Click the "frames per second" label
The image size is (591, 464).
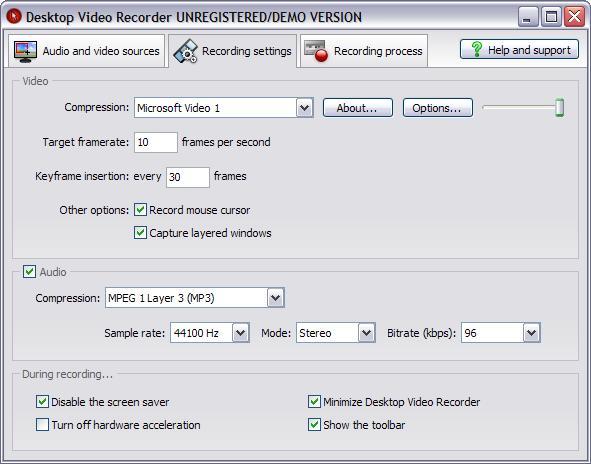226,142
